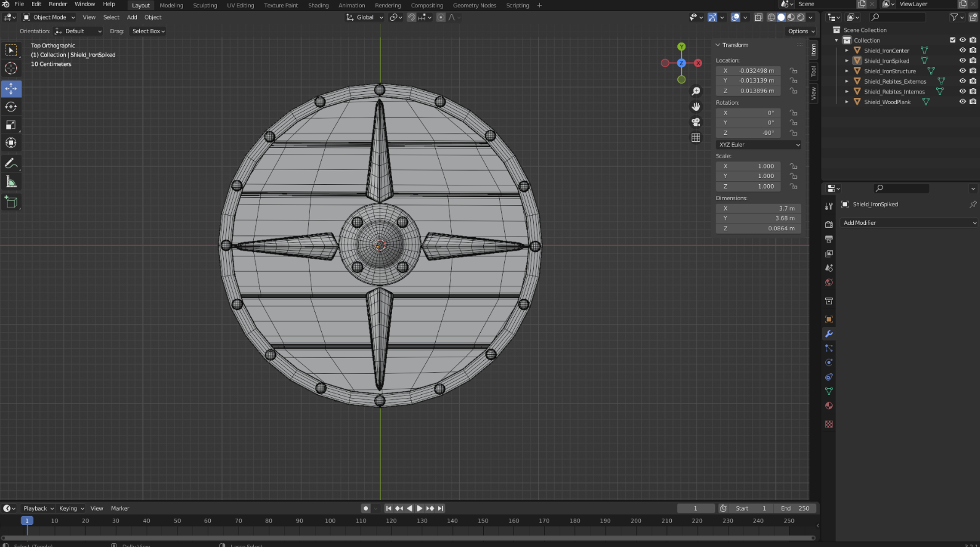980x547 pixels.
Task: Click the viewport pan hand icon
Action: tap(696, 107)
